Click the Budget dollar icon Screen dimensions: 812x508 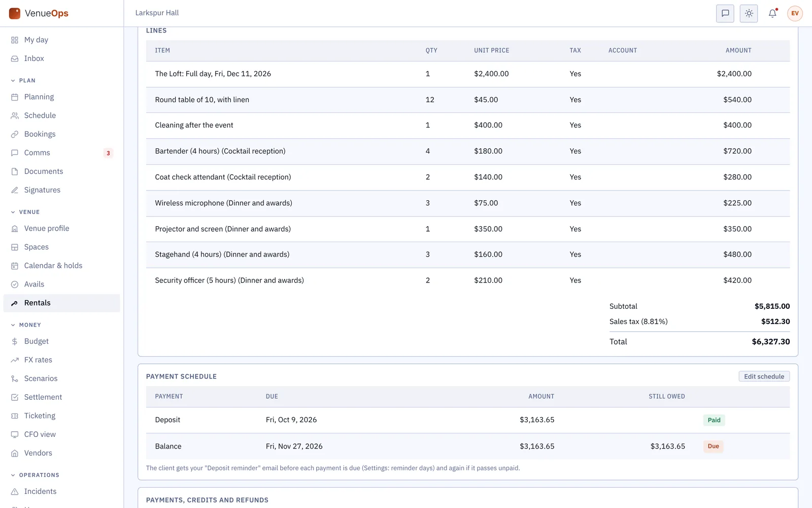tap(15, 342)
